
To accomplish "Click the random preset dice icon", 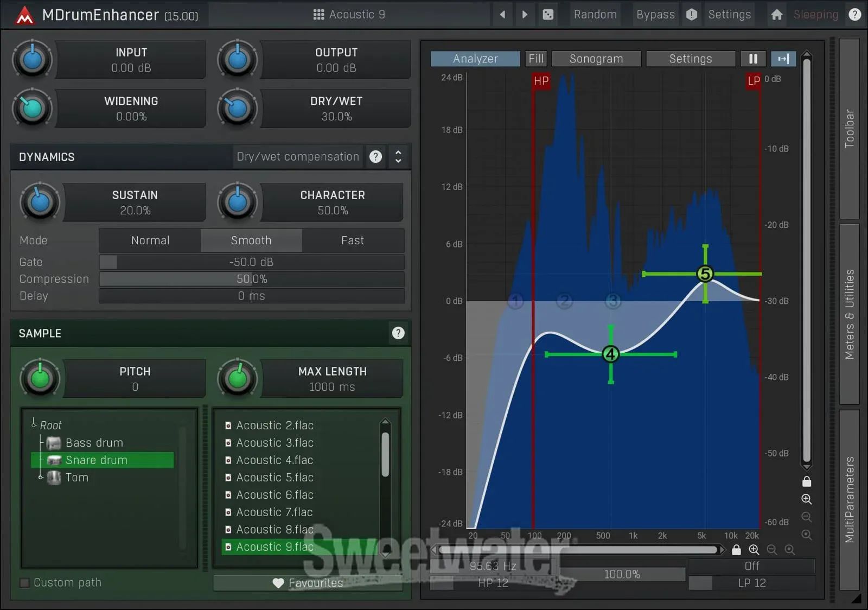I will [548, 15].
